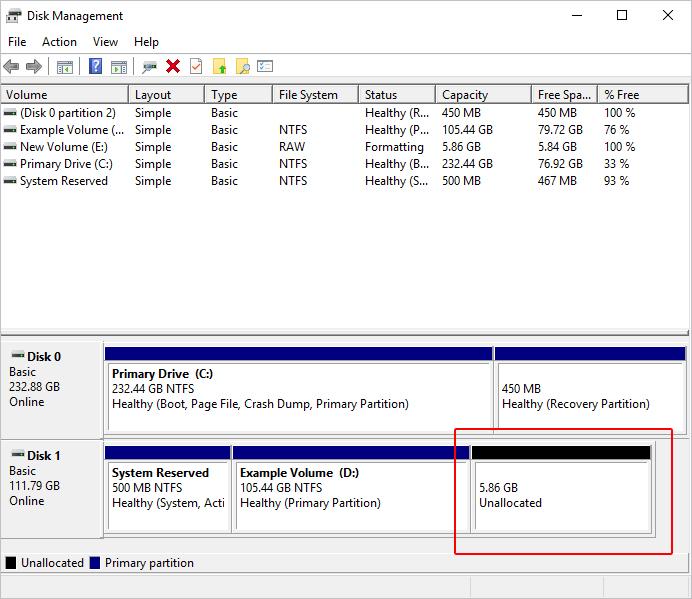
Task: Open Help with the blue question icon
Action: pyautogui.click(x=95, y=67)
